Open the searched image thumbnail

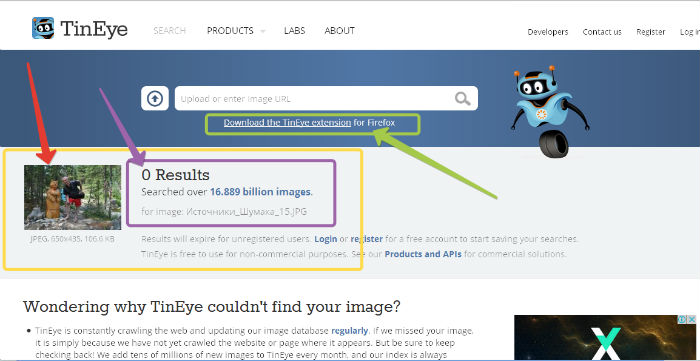[x=72, y=197]
